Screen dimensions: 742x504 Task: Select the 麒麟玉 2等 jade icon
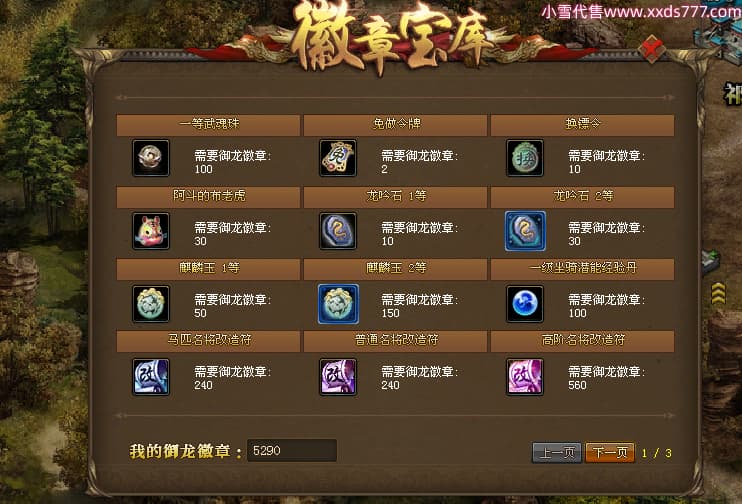338,304
